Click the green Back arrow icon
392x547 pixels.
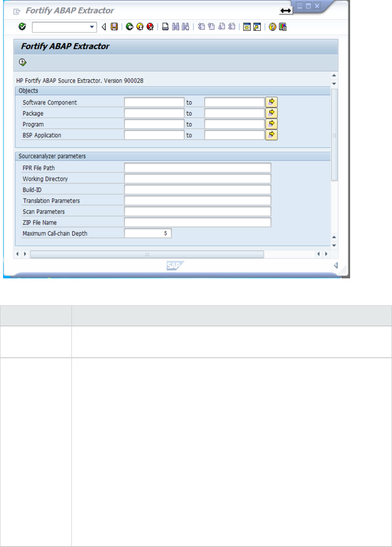pos(129,27)
